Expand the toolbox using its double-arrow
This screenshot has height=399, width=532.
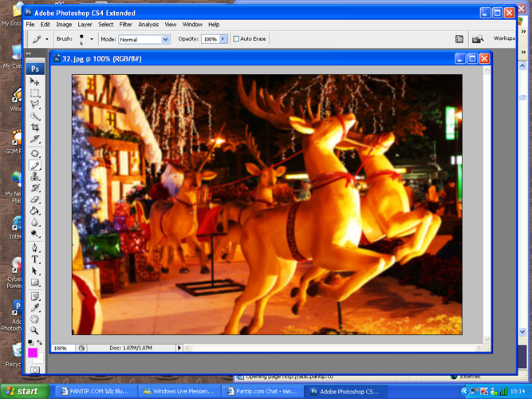29,53
